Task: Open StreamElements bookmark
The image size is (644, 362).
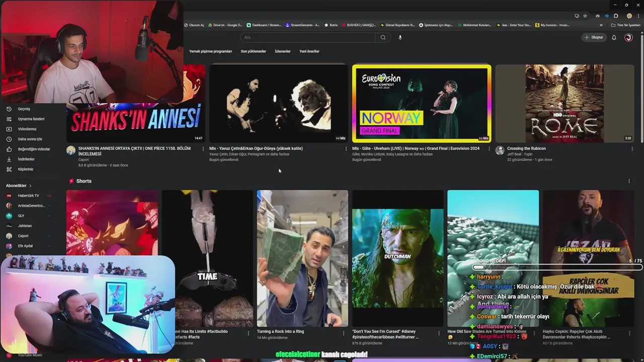Action: tap(302, 25)
